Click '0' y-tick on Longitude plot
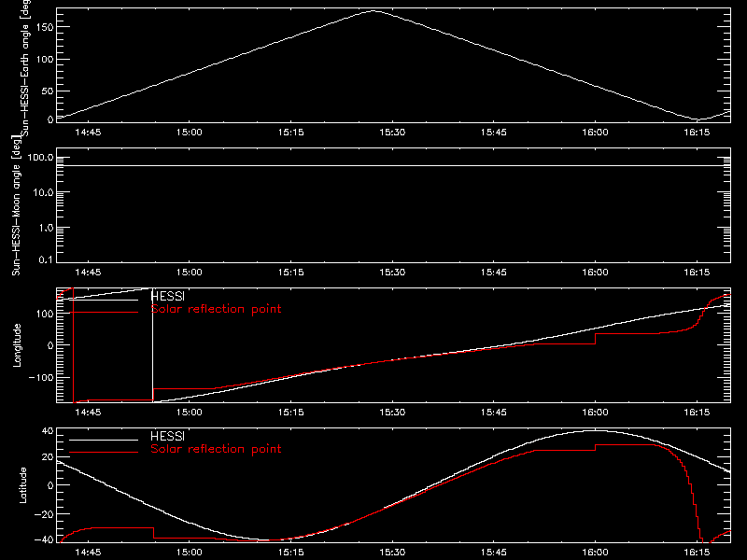Screen dimensions: 747x560 50,345
